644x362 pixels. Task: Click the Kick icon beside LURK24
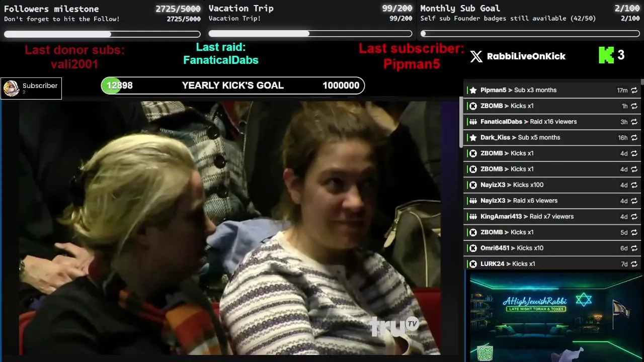click(x=473, y=264)
